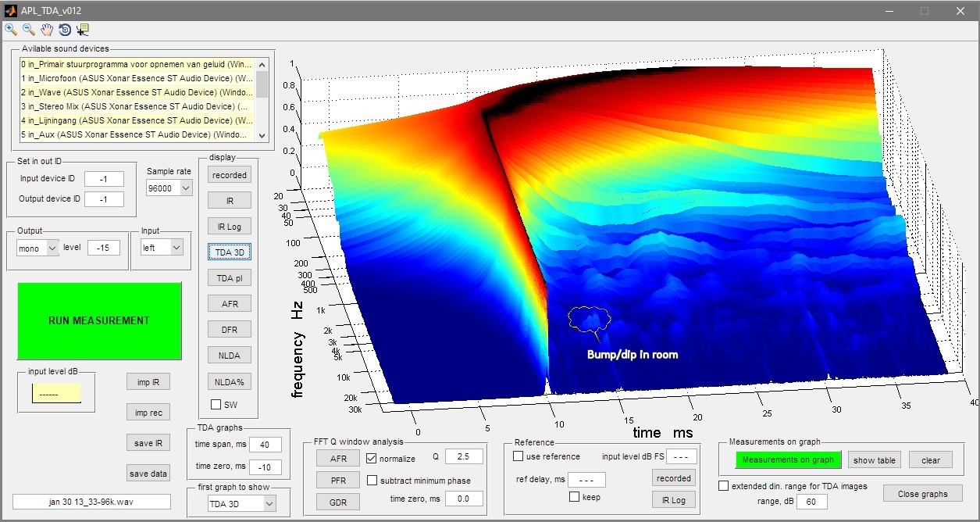Click the Output device ID field
Image resolution: width=980 pixels, height=522 pixels.
104,199
